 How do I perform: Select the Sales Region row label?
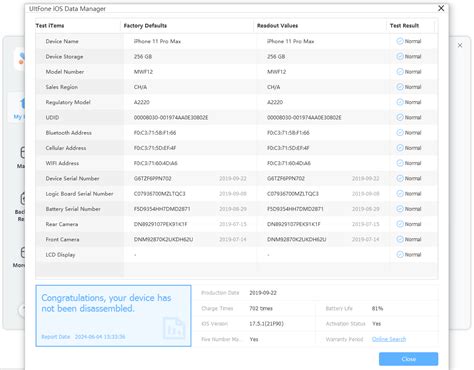click(62, 87)
